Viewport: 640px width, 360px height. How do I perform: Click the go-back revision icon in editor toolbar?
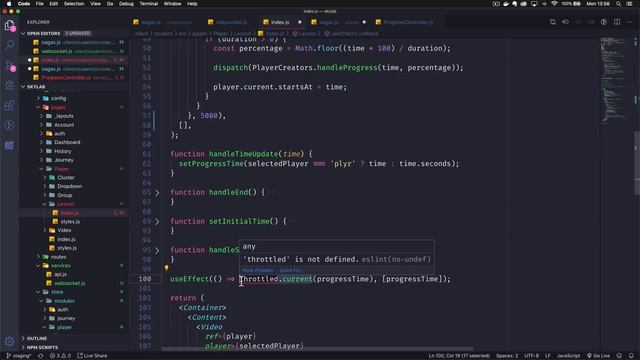(565, 22)
